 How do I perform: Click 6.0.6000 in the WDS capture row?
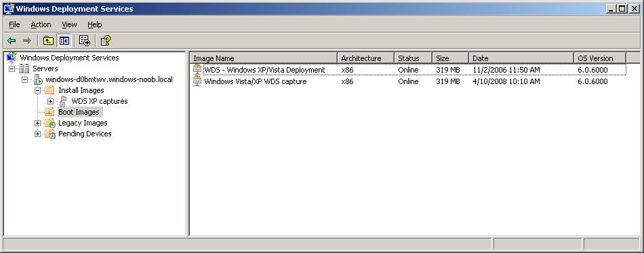coord(592,81)
